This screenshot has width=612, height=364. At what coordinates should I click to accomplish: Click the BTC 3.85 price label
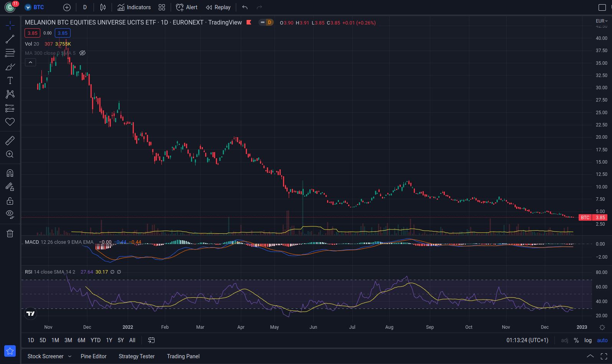pyautogui.click(x=593, y=217)
